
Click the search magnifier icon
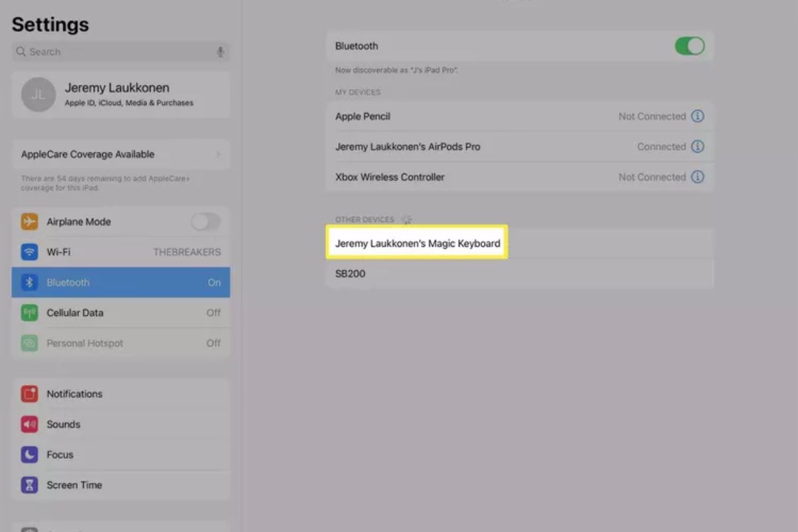point(21,52)
